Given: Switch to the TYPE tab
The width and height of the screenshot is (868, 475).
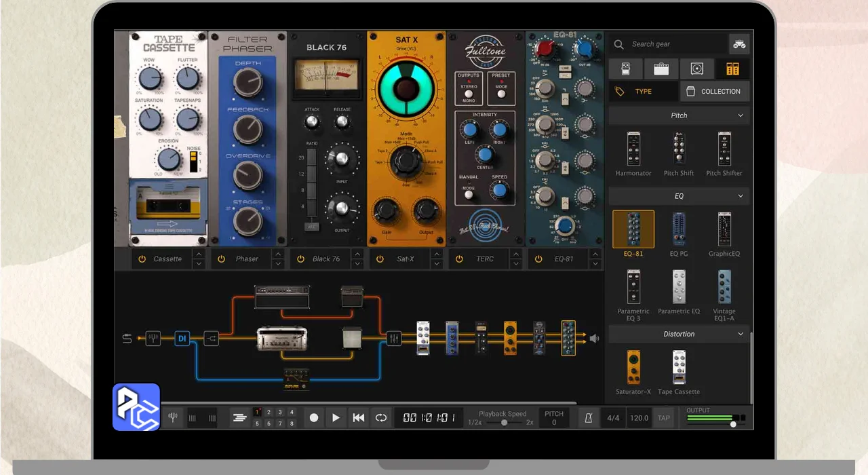Looking at the screenshot, I should 643,91.
